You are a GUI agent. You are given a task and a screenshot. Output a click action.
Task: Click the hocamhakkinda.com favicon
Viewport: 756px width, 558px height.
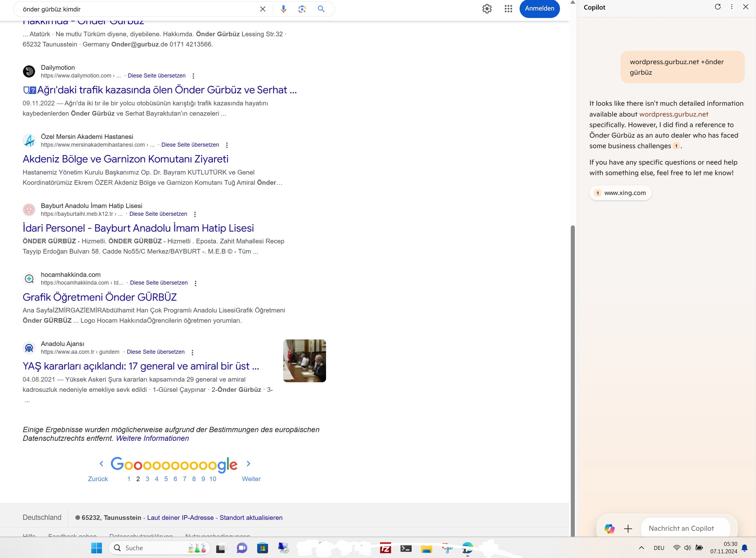[29, 279]
